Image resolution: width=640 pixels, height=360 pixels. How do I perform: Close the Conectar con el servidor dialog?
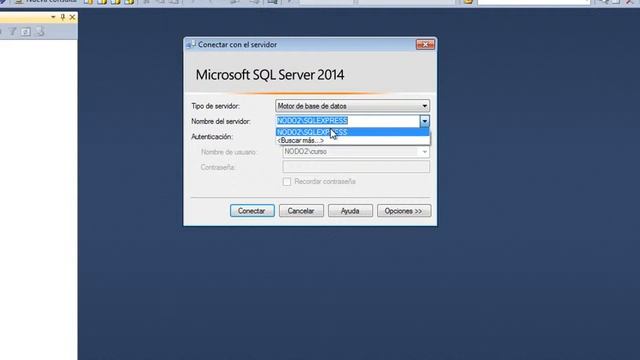pyautogui.click(x=425, y=44)
